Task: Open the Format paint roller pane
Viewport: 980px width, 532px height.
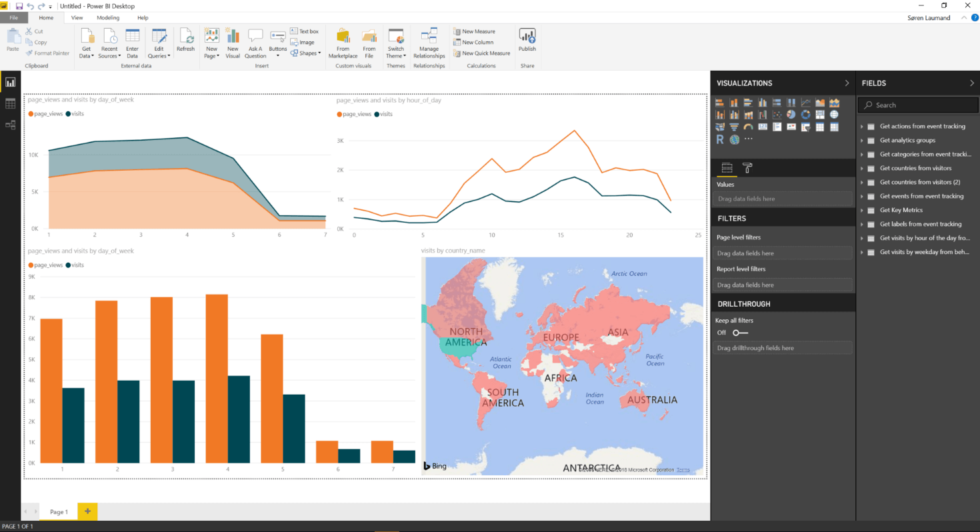Action: pos(747,167)
